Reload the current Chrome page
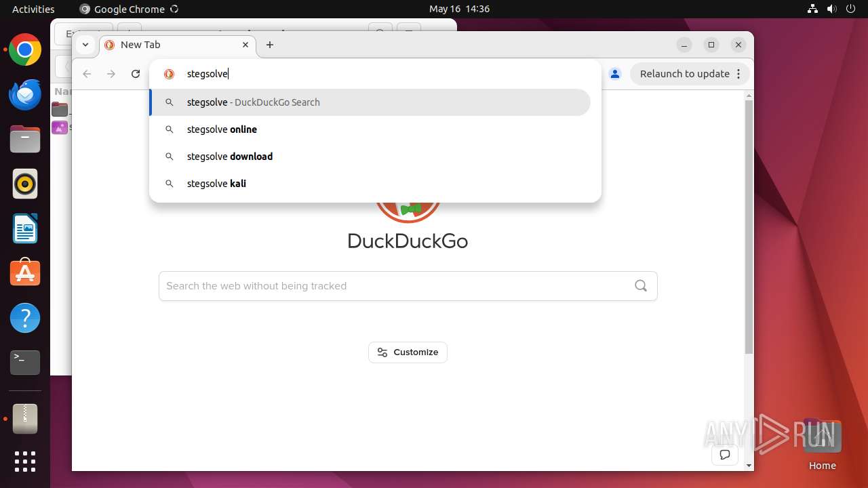 tap(136, 74)
